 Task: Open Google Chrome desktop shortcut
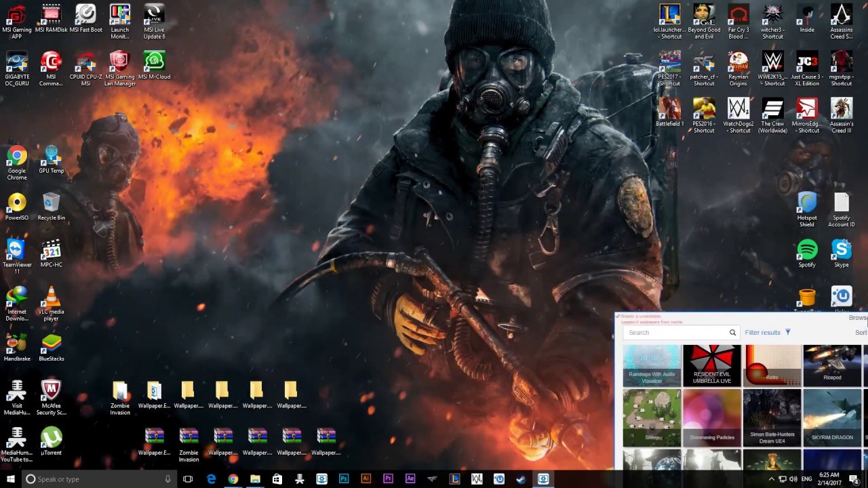[17, 163]
